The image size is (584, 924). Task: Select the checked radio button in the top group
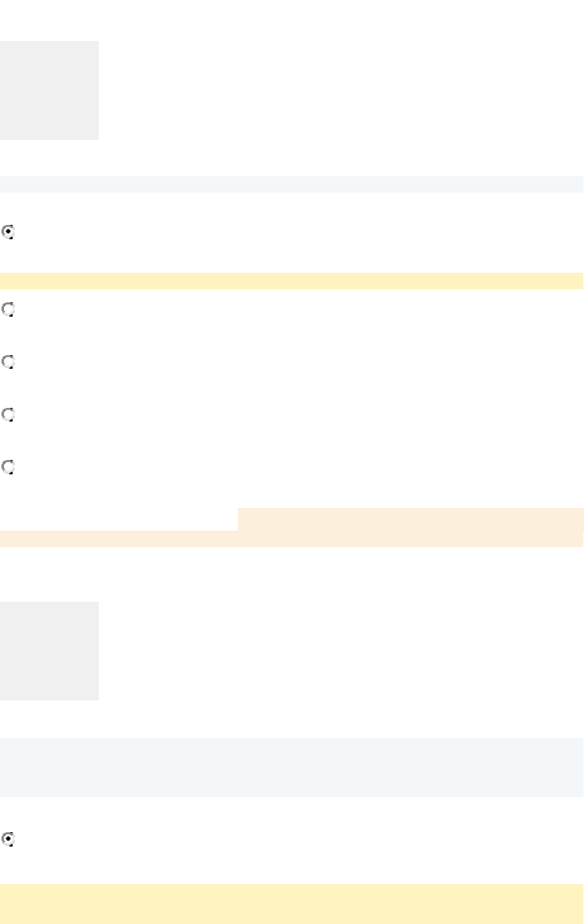pyautogui.click(x=9, y=232)
